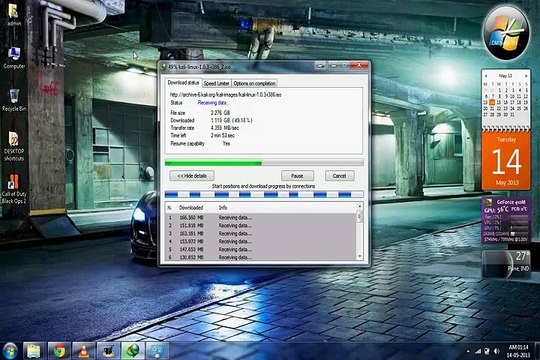Open the Options on completion tab
Viewport: 540px width, 360px height.
pos(255,83)
